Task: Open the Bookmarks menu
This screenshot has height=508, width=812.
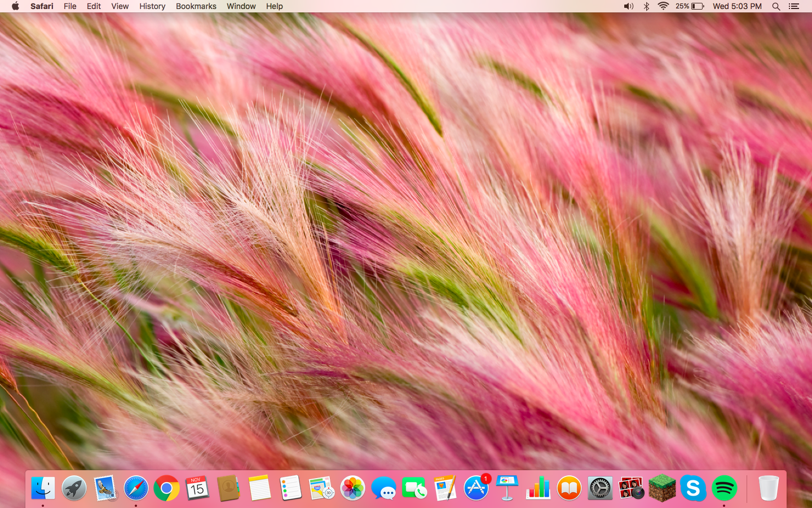Action: pos(196,6)
